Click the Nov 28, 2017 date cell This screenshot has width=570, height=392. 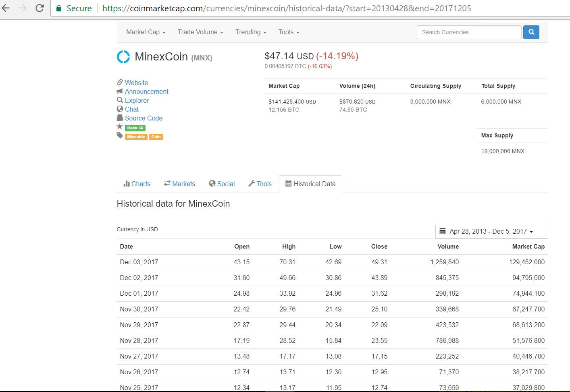coord(139,340)
